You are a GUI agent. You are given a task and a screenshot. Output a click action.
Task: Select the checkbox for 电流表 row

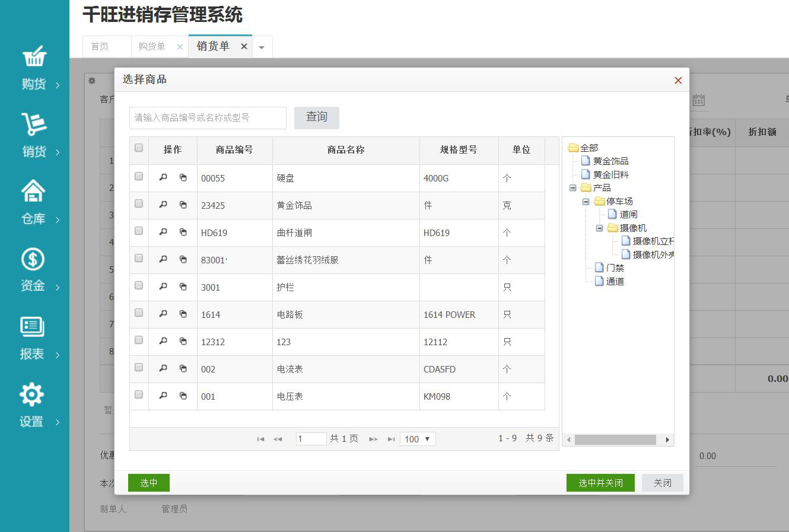139,367
